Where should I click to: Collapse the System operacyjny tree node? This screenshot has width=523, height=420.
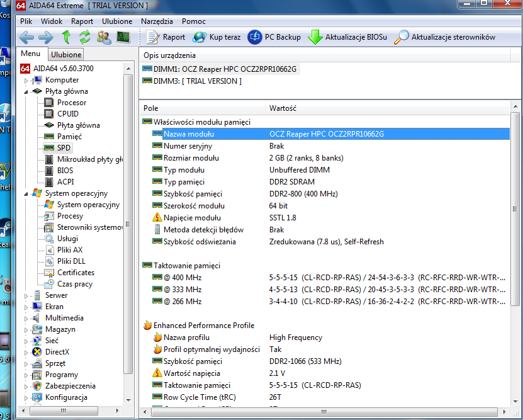point(26,194)
